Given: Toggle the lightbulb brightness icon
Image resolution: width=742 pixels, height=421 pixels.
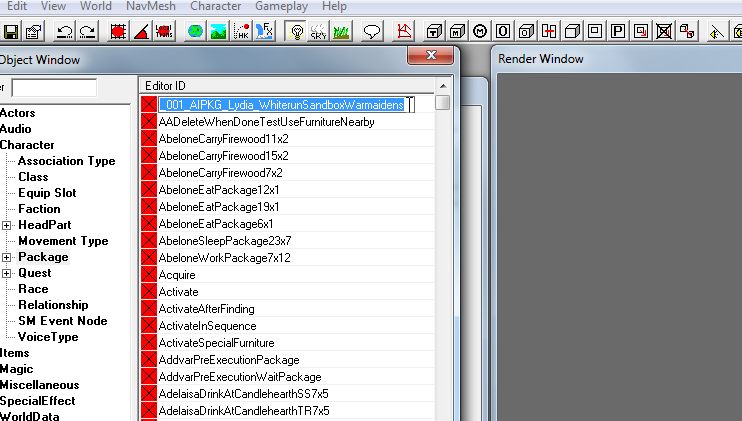Looking at the screenshot, I should point(297,32).
